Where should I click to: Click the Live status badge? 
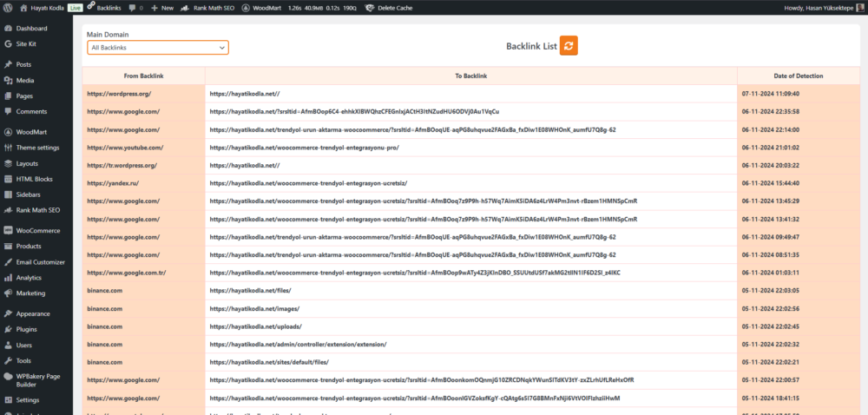coord(76,9)
